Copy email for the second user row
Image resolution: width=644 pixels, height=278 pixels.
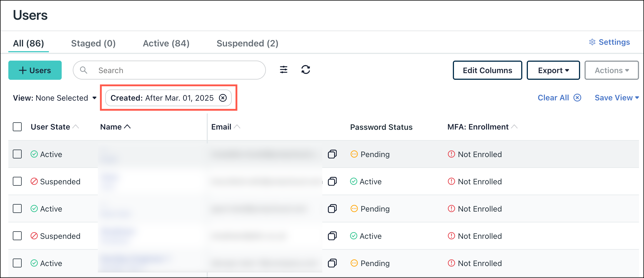pos(332,181)
